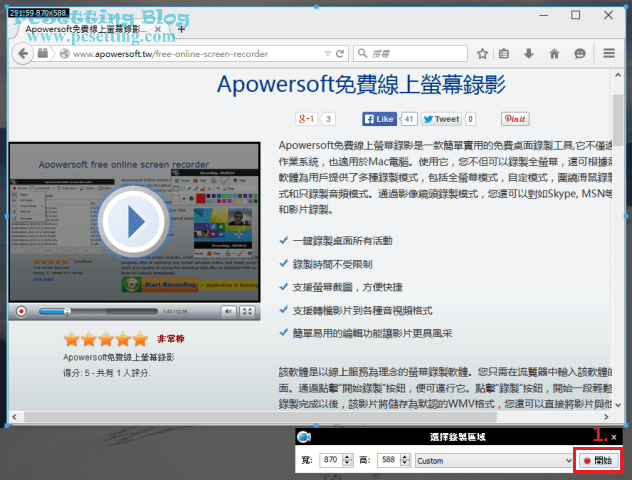Click the horizontal scrollbar right arrow
The image size is (632, 480).
click(x=606, y=417)
